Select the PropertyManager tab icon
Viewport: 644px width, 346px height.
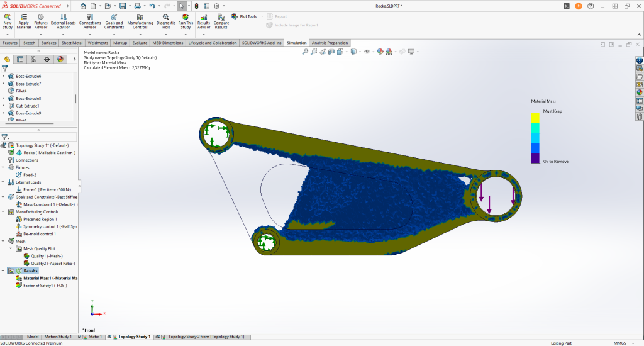(20, 59)
